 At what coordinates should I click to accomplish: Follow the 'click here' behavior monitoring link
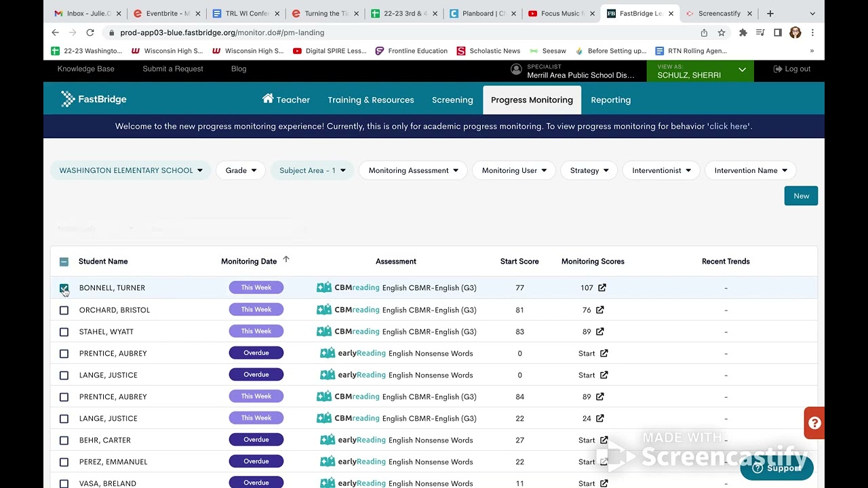click(729, 126)
